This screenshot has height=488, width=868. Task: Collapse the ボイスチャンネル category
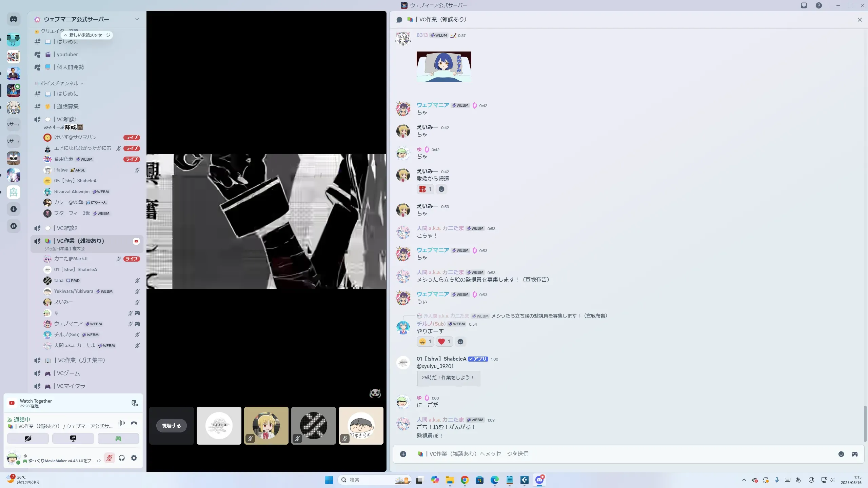[x=59, y=83]
